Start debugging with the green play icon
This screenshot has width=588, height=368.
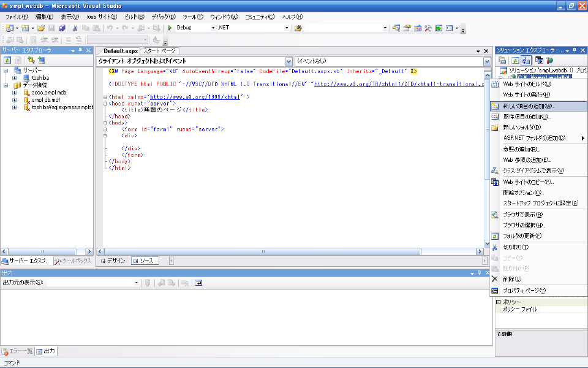point(170,28)
